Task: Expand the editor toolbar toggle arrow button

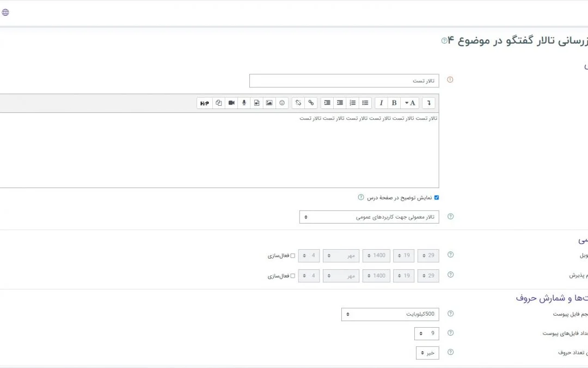Action: [429, 102]
